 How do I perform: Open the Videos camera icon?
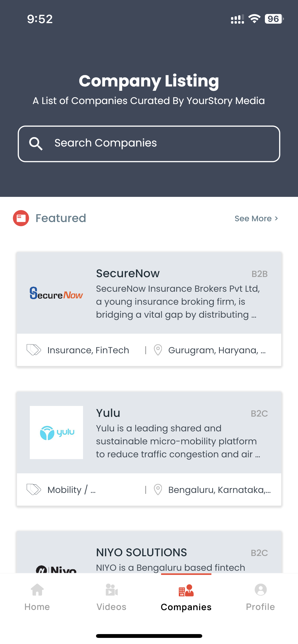click(112, 590)
